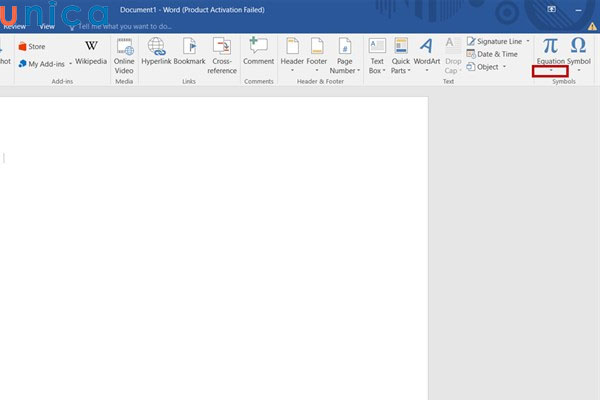Open the Footer dropdown menu
Viewport: 600px width, 400px height.
pyautogui.click(x=317, y=71)
